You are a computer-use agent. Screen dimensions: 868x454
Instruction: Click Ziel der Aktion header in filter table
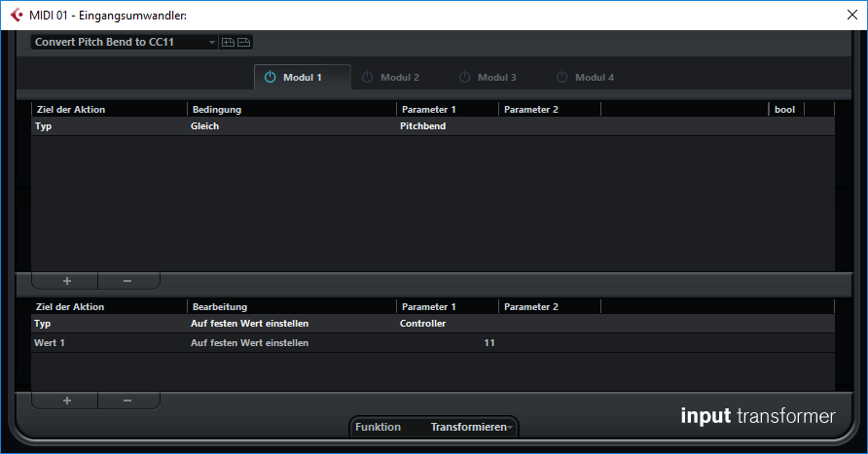[71, 110]
